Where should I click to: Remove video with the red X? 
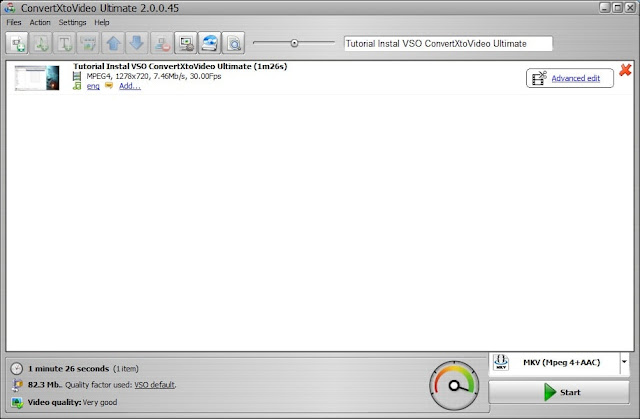pyautogui.click(x=625, y=70)
